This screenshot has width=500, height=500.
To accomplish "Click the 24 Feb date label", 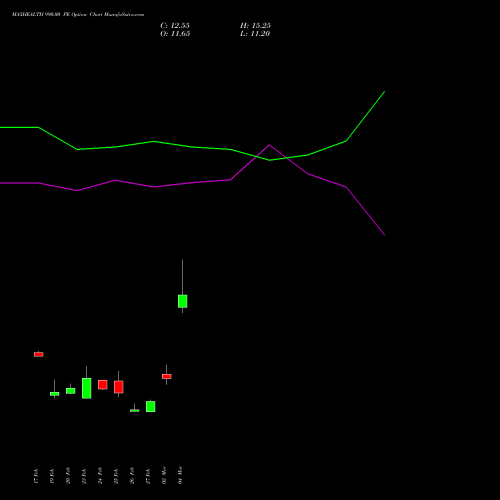I will [x=100, y=476].
